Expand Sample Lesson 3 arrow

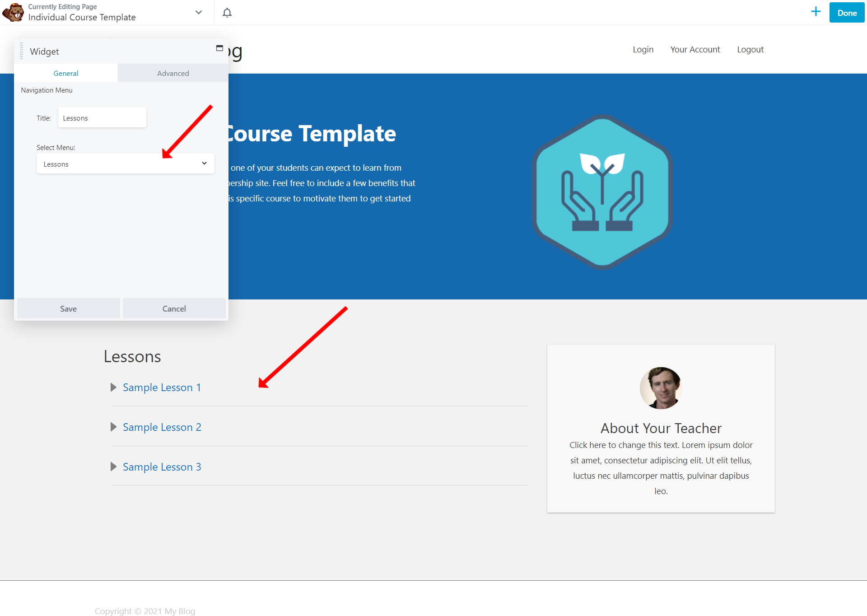click(114, 467)
